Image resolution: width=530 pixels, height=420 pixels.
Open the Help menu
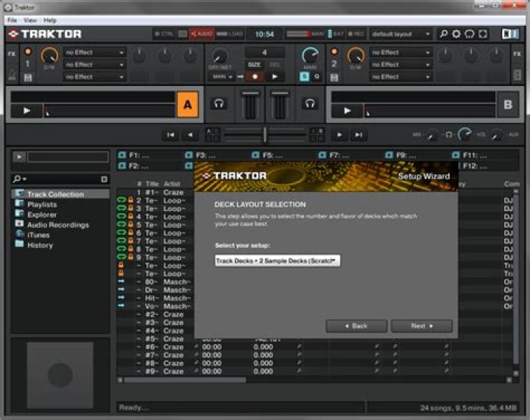50,20
